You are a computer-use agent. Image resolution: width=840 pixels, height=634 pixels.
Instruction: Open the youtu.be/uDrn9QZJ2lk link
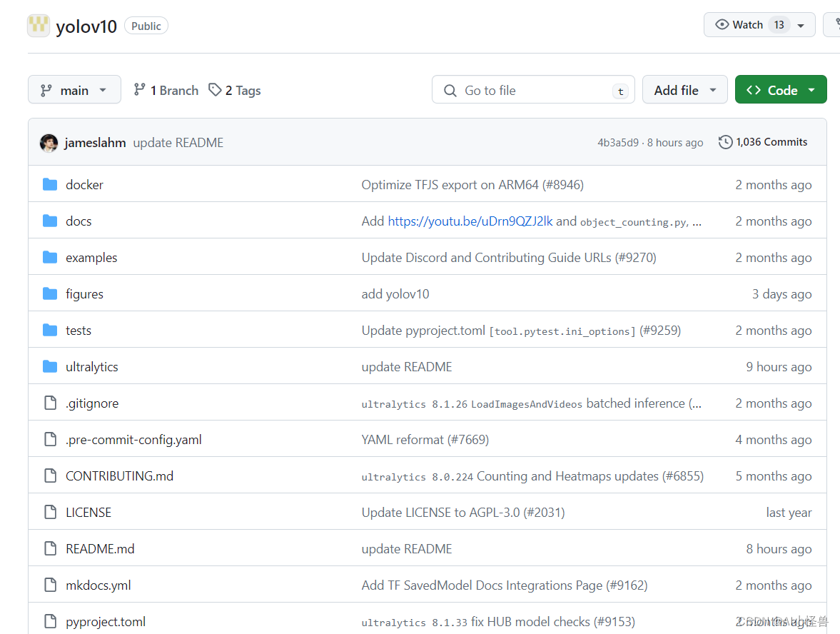pyautogui.click(x=470, y=221)
